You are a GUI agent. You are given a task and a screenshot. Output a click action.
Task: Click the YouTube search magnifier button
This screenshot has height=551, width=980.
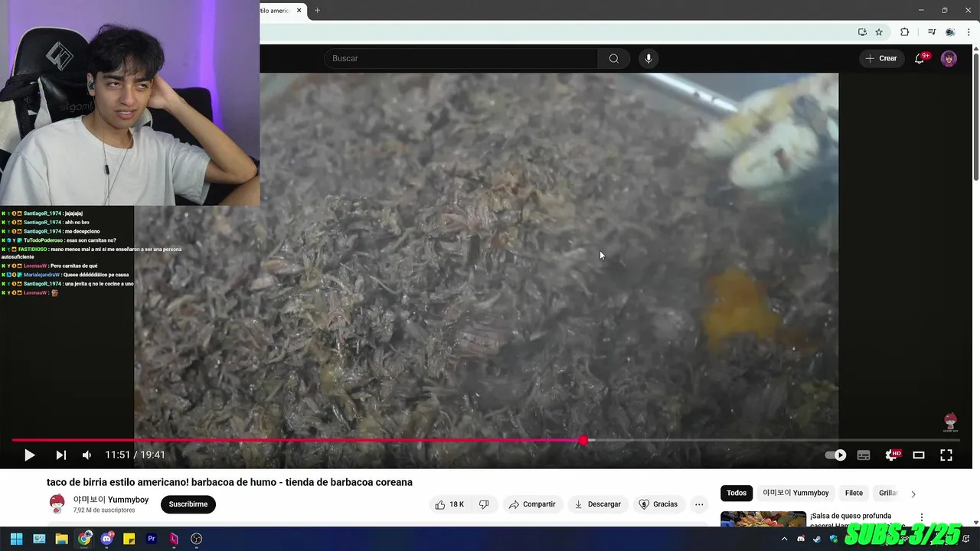[x=614, y=59]
